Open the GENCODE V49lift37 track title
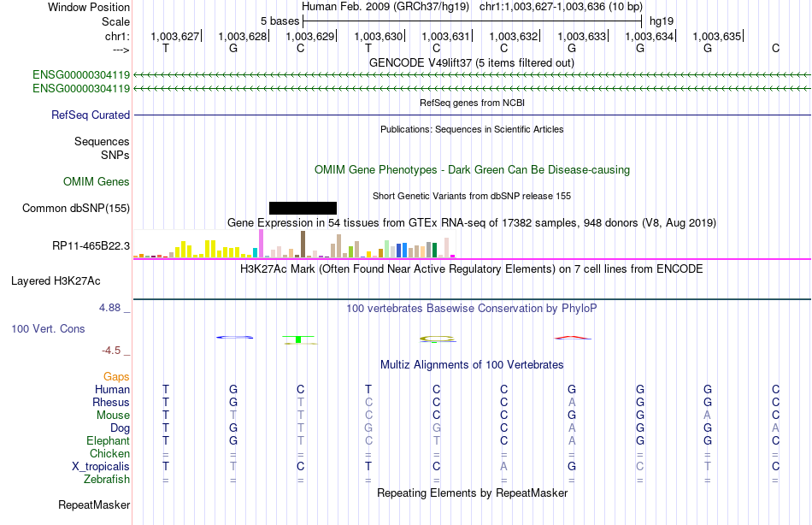The width and height of the screenshot is (812, 525). click(472, 62)
